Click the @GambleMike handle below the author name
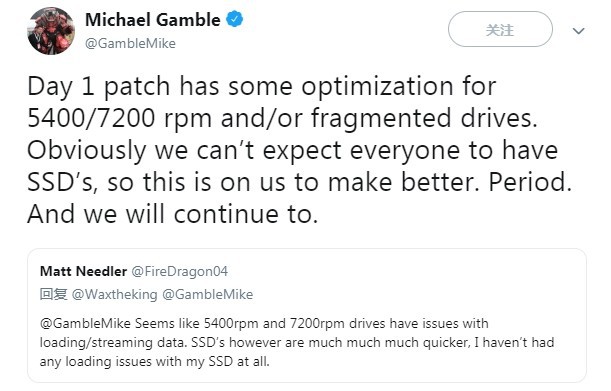 (130, 43)
